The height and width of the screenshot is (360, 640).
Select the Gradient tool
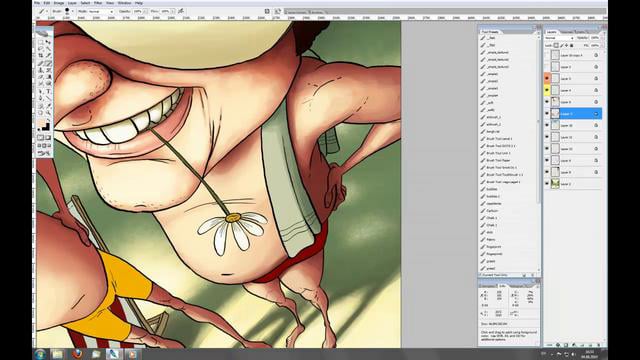49,77
